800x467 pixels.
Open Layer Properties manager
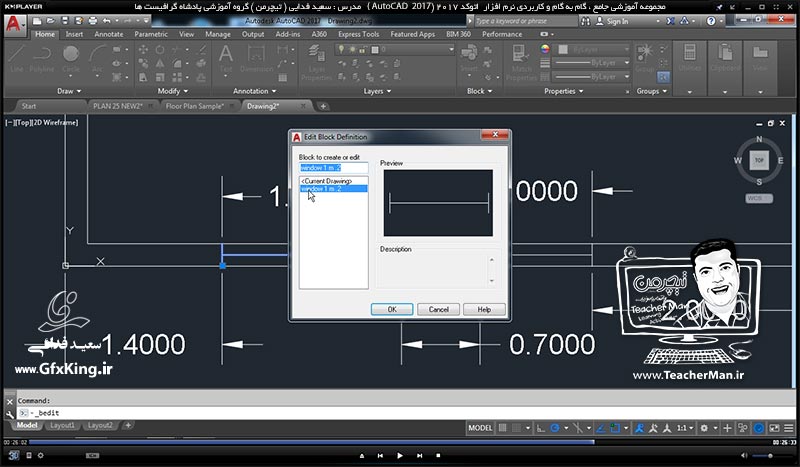[x=316, y=62]
